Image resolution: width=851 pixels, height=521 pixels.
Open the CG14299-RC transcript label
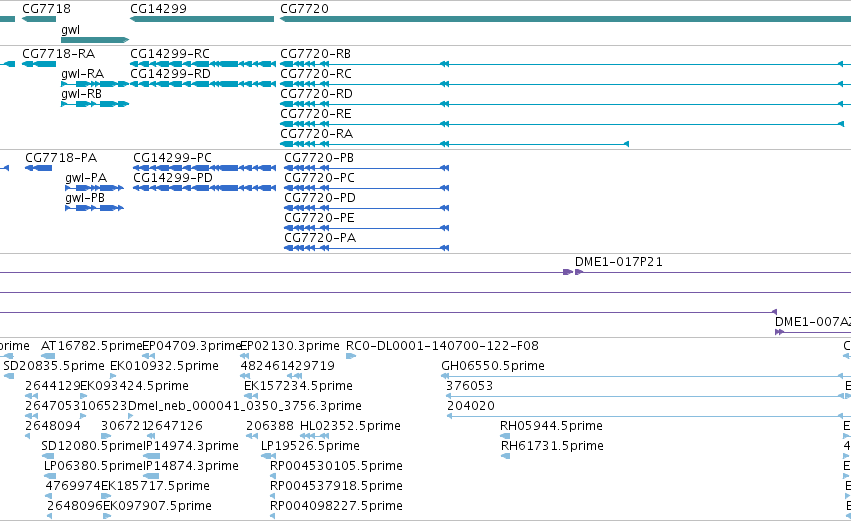coord(169,54)
